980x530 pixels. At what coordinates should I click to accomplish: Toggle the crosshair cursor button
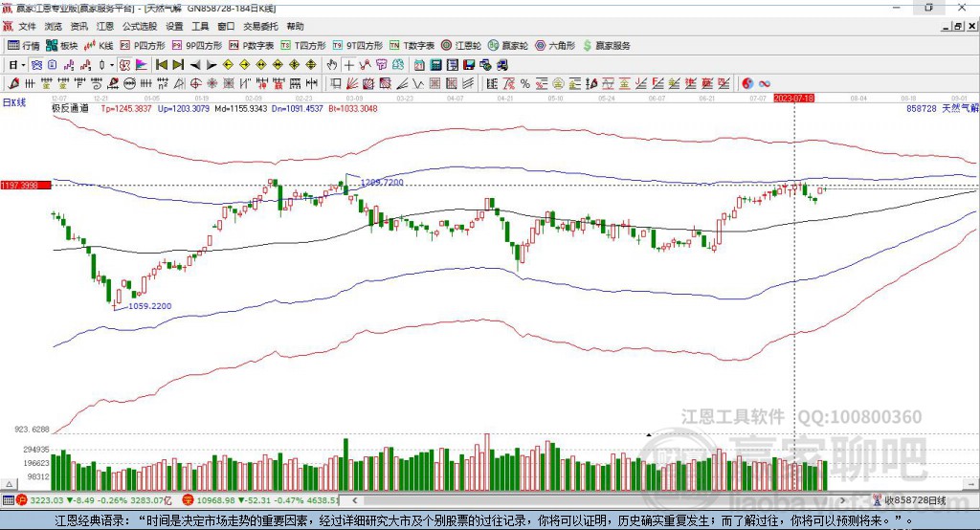(x=349, y=65)
